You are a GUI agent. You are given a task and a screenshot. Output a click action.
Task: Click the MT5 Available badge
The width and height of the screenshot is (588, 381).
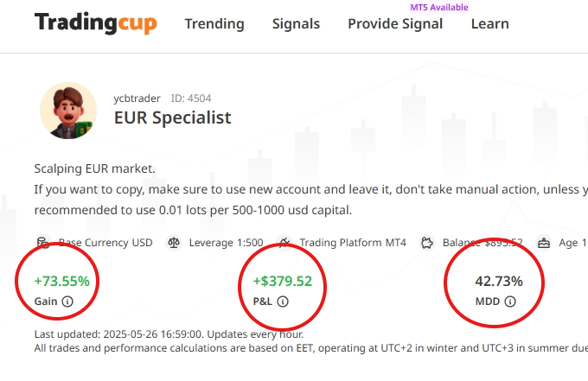coord(439,7)
